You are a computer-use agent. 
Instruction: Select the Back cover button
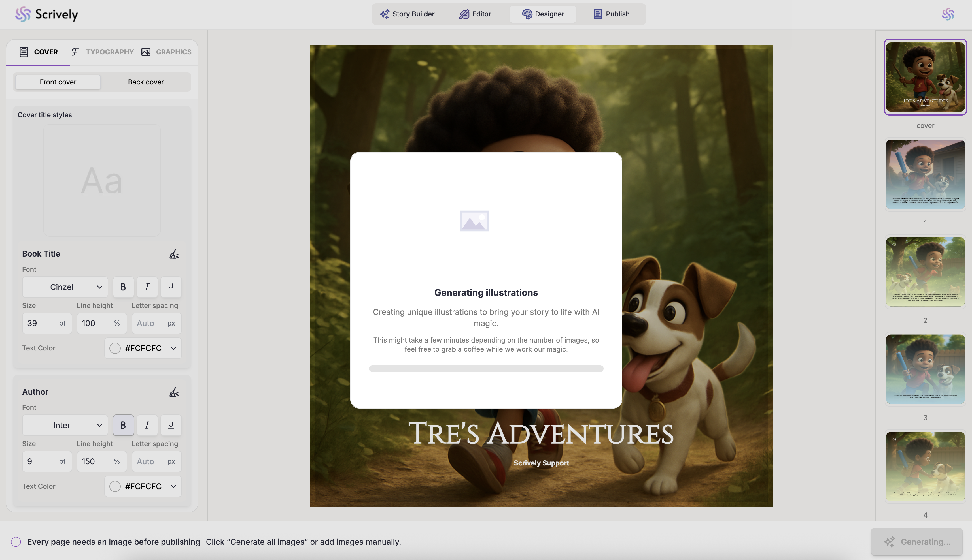[145, 82]
